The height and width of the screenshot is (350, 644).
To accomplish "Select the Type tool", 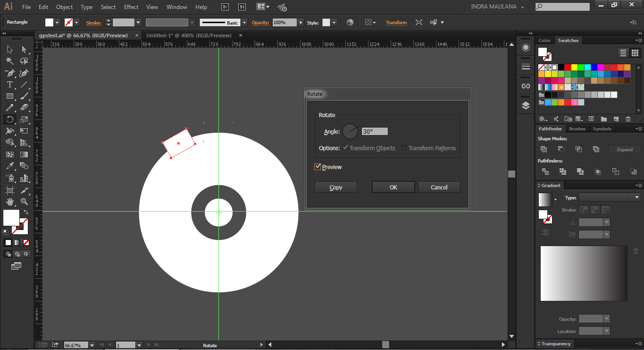I will click(9, 85).
